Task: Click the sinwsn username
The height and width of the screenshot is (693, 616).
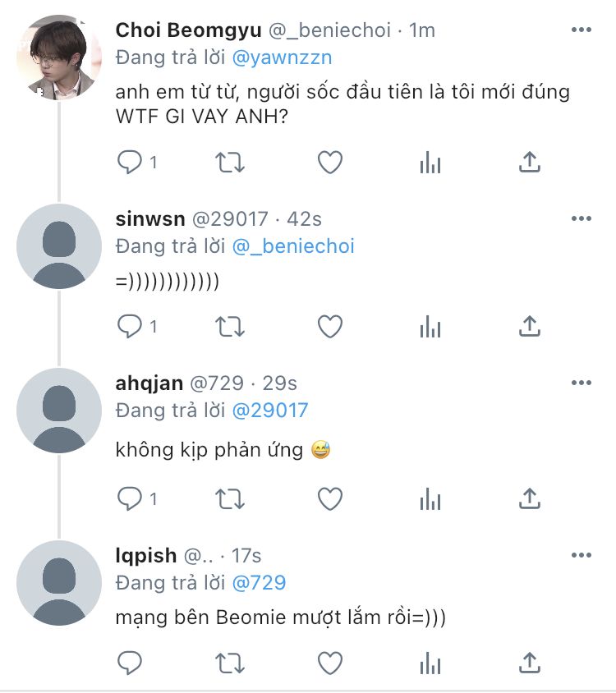Action: pos(150,218)
